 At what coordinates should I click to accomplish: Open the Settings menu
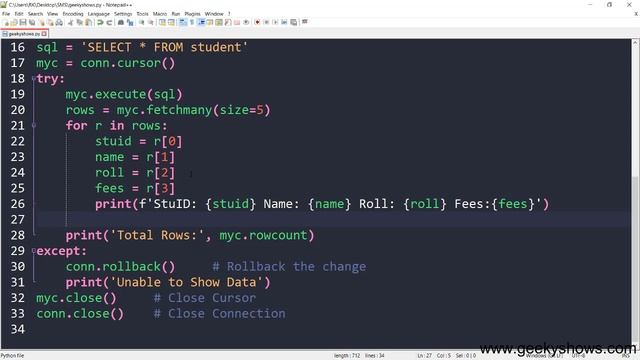[123, 13]
